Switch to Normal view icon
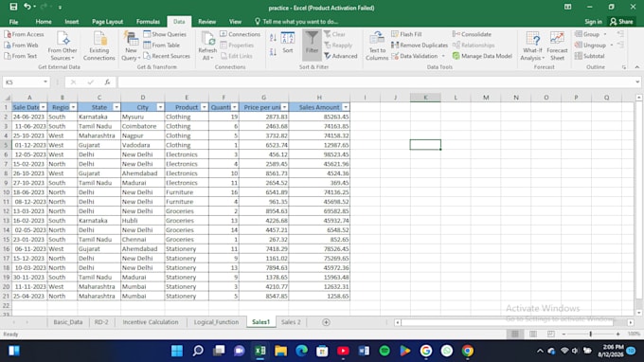Image resolution: width=644 pixels, height=362 pixels. click(x=514, y=335)
